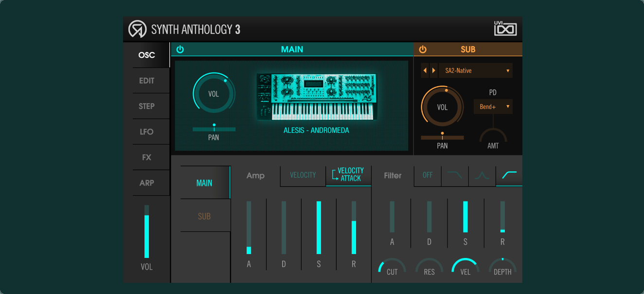Image resolution: width=644 pixels, height=294 pixels.
Task: Open the FX page tab
Action: (x=146, y=157)
